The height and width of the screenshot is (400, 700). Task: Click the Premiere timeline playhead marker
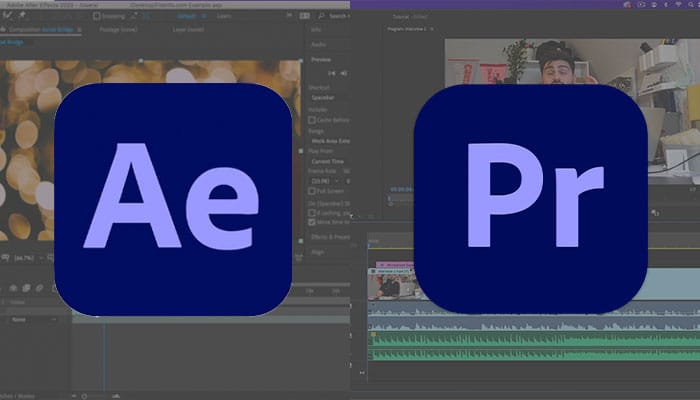click(369, 245)
